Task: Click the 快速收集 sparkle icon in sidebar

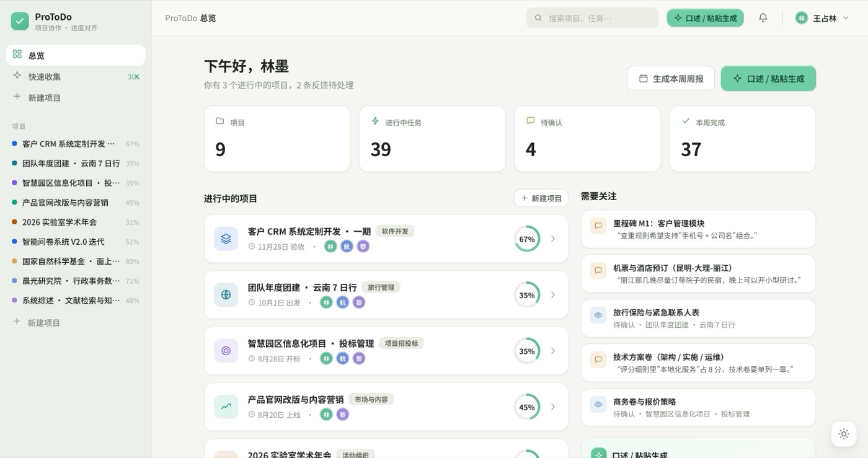Action: (x=17, y=76)
